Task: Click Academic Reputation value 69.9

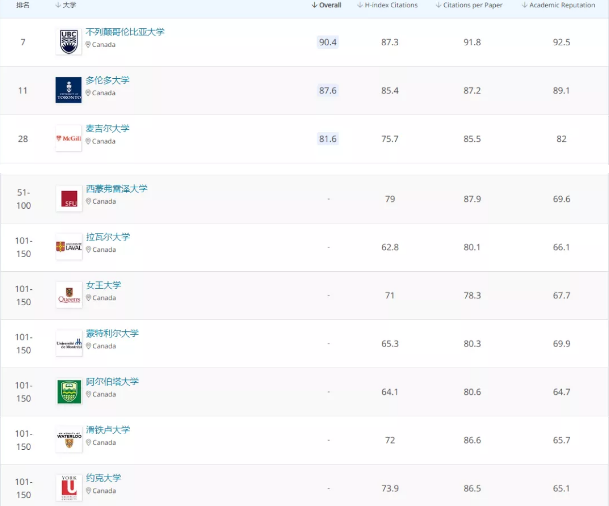Action: (x=562, y=344)
